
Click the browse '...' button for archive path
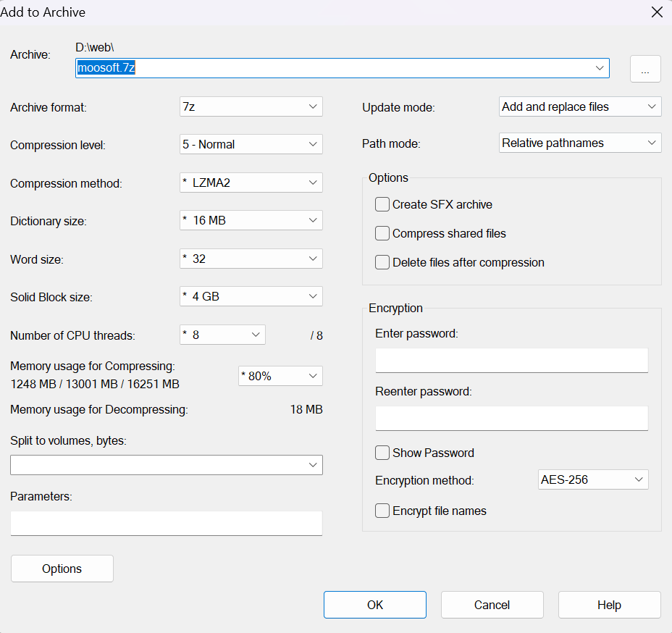(x=645, y=69)
